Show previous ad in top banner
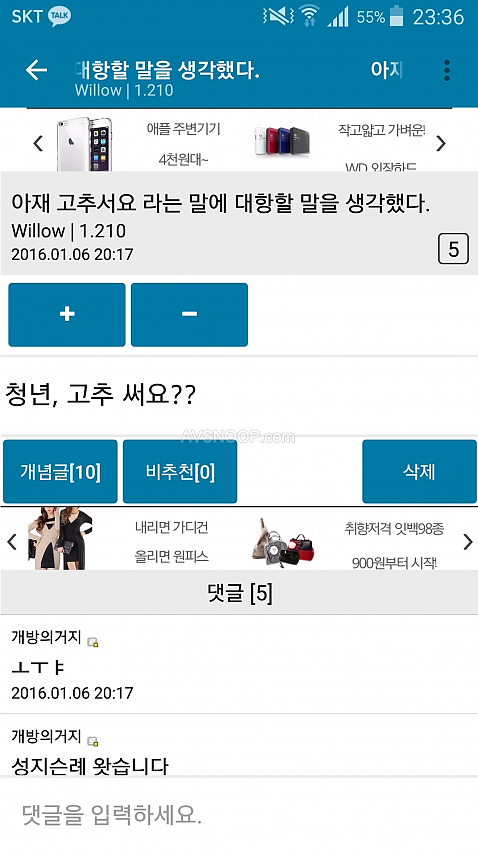This screenshot has width=478, height=850. pos(38,144)
